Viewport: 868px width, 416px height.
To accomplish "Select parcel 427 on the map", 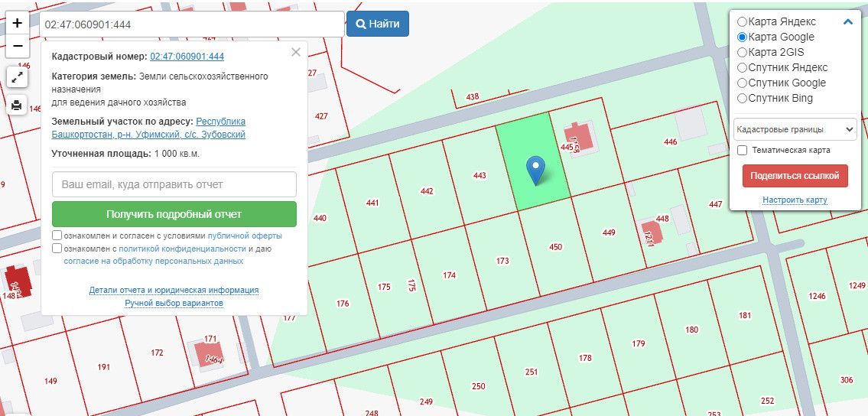I will click(x=321, y=116).
